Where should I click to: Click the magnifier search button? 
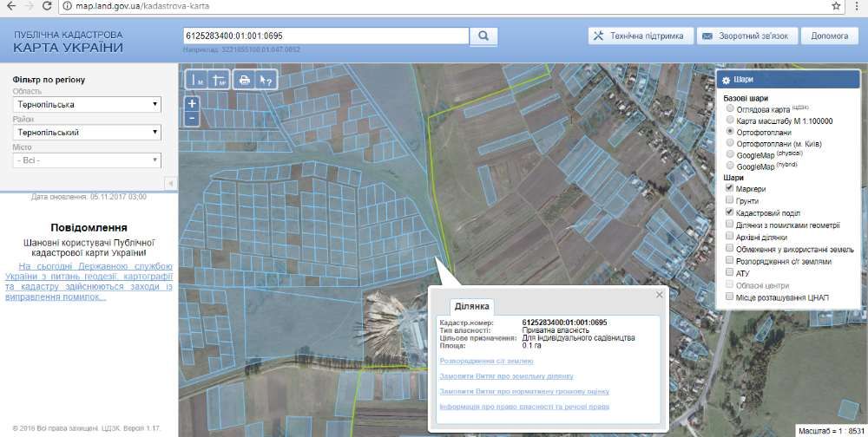point(483,36)
